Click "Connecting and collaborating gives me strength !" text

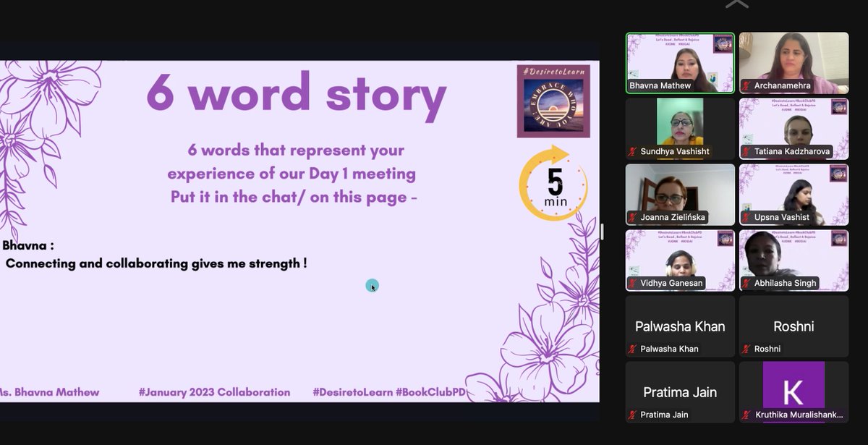click(x=156, y=263)
